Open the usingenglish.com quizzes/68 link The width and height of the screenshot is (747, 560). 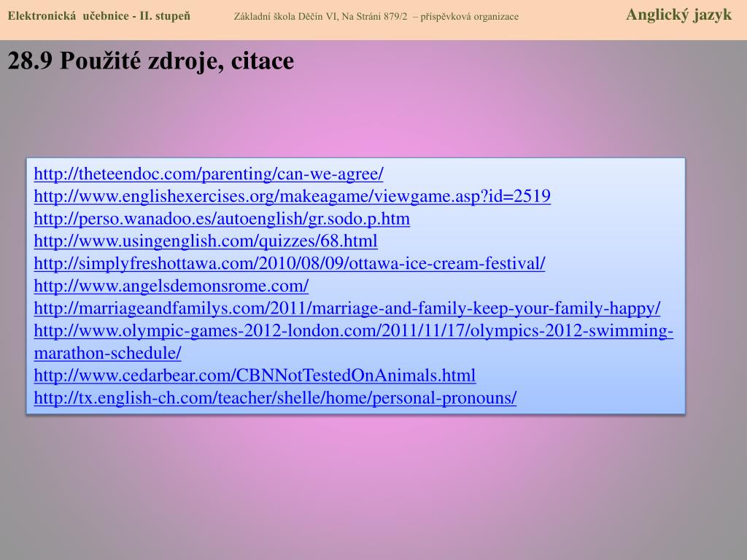tap(205, 241)
